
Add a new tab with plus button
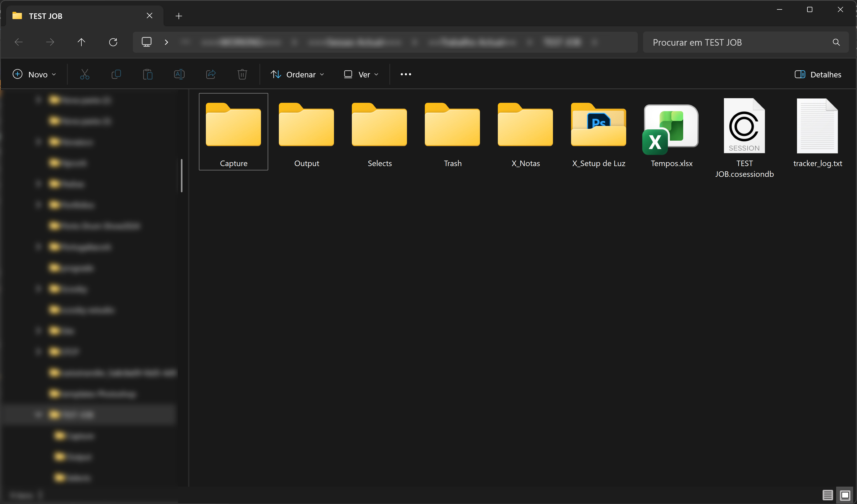[179, 16]
